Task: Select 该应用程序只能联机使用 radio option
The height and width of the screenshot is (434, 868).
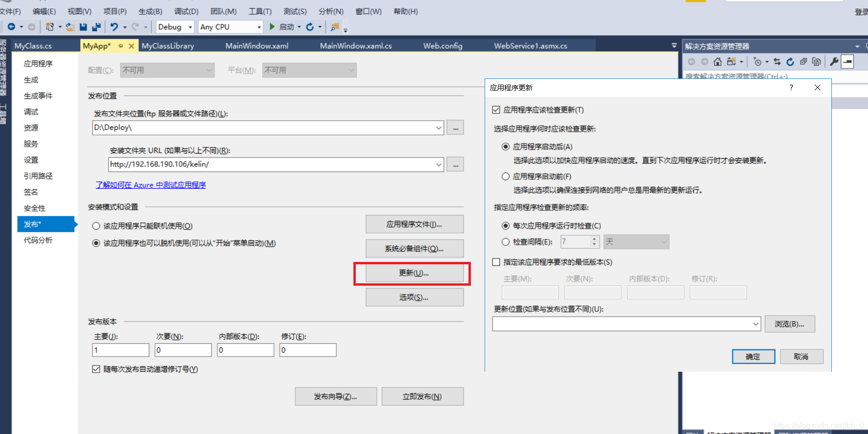Action: (96, 226)
